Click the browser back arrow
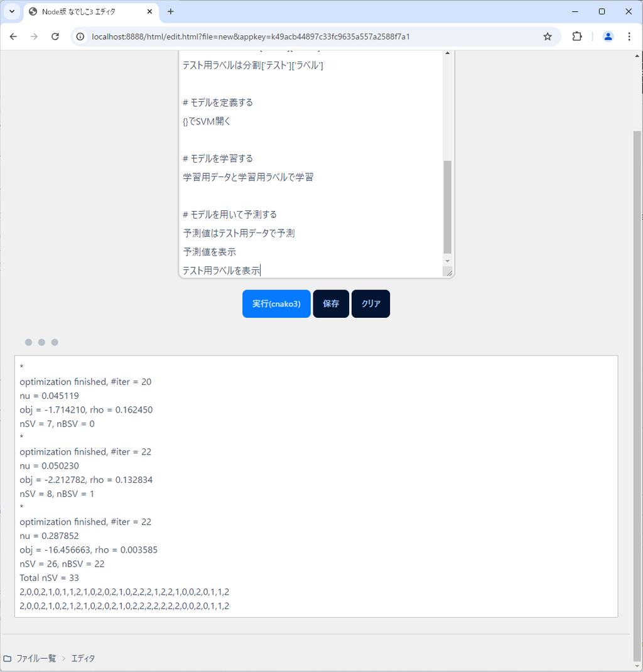The height and width of the screenshot is (672, 643). point(13,36)
